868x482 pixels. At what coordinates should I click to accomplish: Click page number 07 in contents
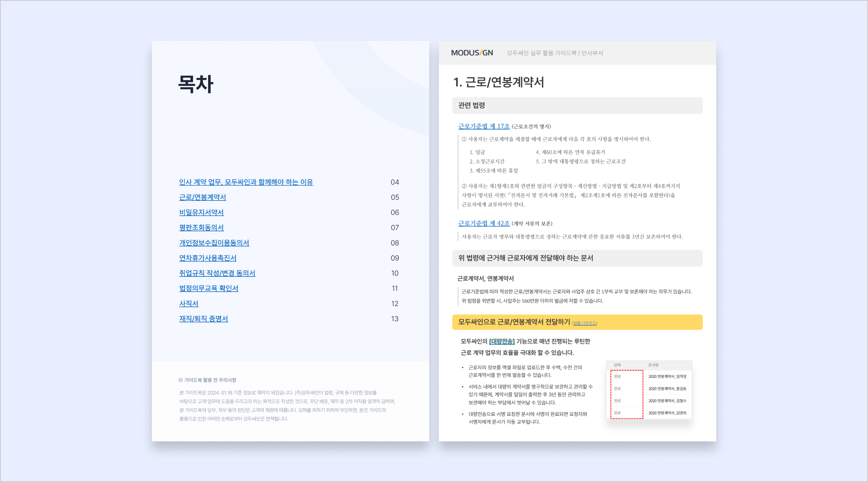coord(395,228)
